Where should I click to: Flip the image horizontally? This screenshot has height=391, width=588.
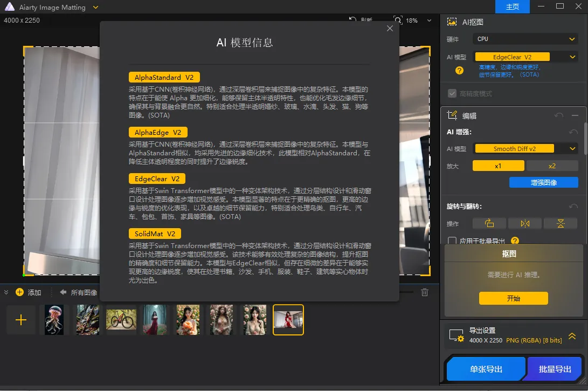(x=525, y=223)
